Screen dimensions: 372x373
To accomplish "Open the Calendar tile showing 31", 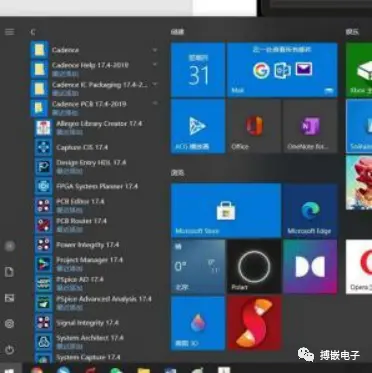I will (x=198, y=70).
